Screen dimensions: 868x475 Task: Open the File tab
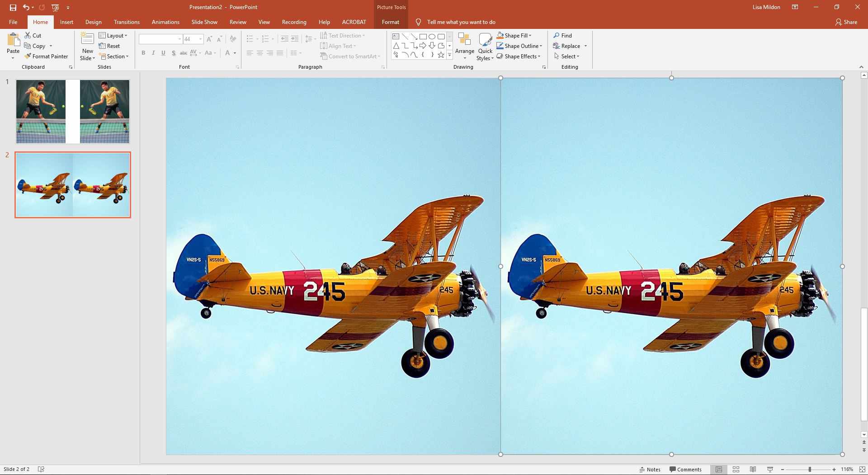[x=13, y=22]
